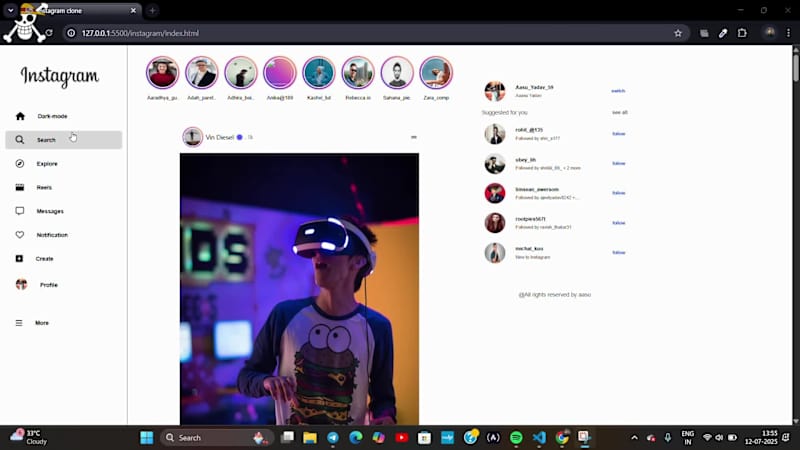
Task: Click the Suggested for you text
Action: (505, 112)
